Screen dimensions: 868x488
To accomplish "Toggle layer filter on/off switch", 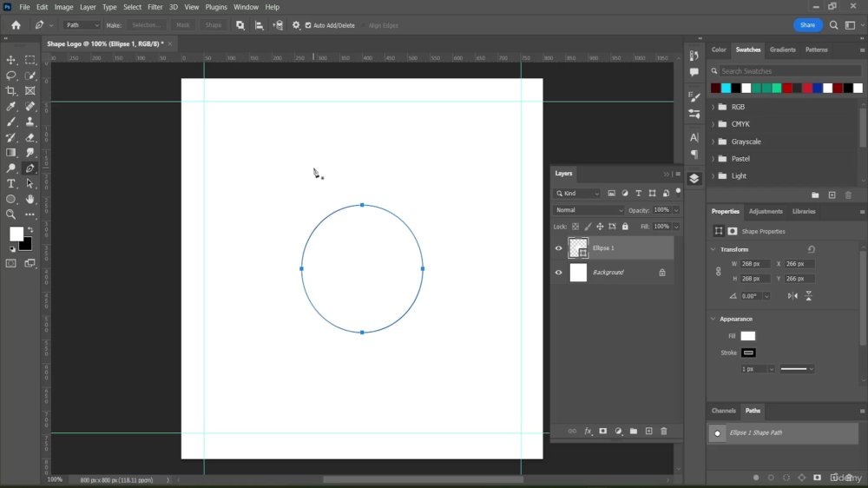I will (x=678, y=192).
